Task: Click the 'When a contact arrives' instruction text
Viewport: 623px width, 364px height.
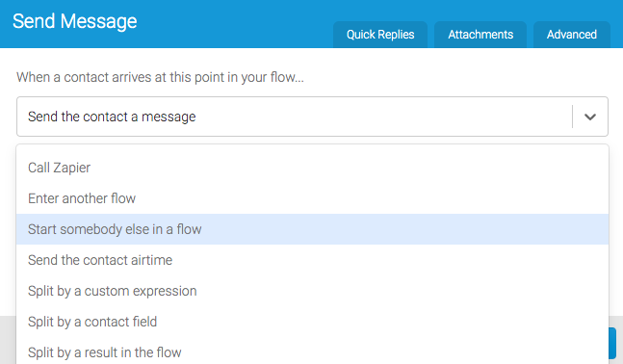Action: [x=160, y=77]
